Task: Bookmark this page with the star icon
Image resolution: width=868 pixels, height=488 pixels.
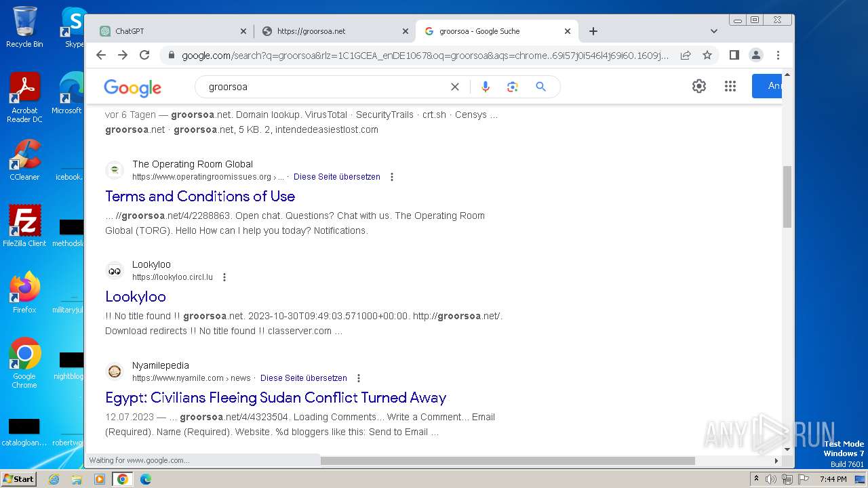Action: 707,55
